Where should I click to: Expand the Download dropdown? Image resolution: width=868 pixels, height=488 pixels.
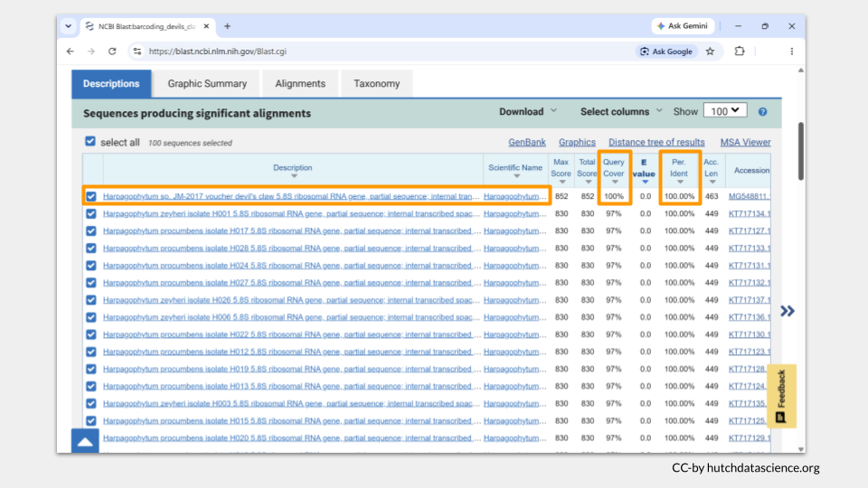pos(528,112)
